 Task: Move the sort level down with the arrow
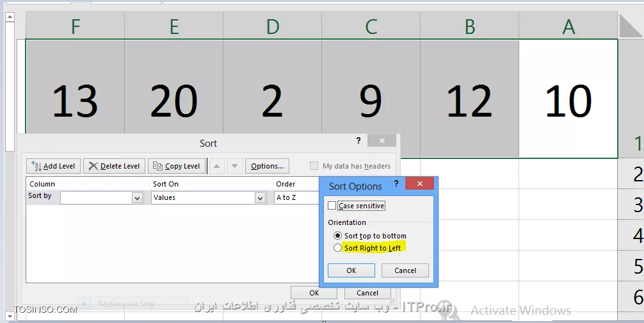(x=234, y=166)
